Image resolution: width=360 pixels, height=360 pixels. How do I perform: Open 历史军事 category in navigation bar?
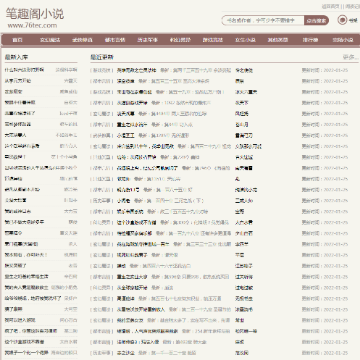[148, 40]
